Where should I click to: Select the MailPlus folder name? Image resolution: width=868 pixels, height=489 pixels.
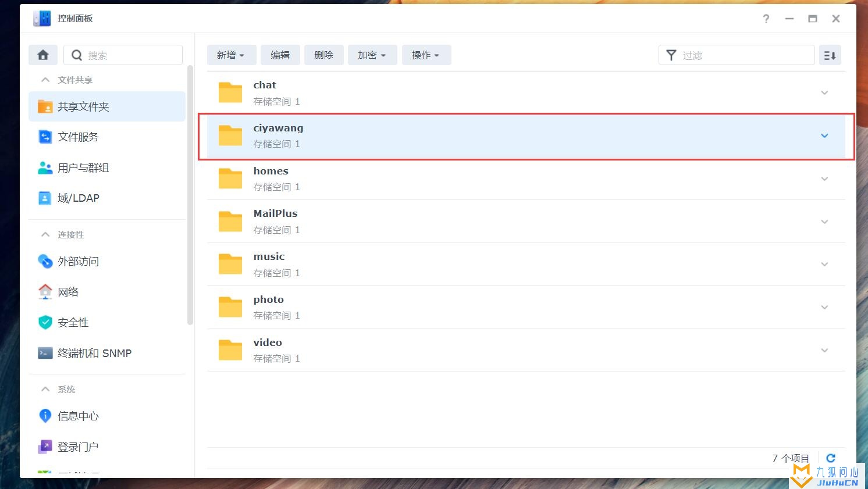(x=276, y=213)
